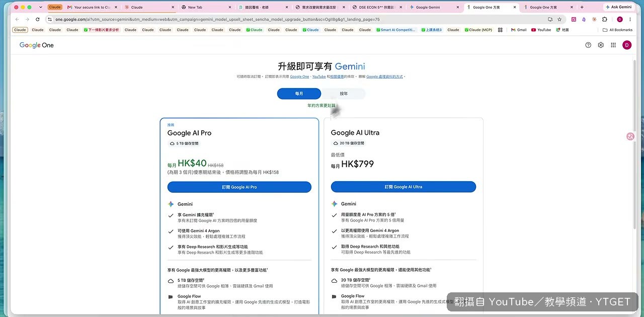Open the Google One settings gear

[x=601, y=45]
